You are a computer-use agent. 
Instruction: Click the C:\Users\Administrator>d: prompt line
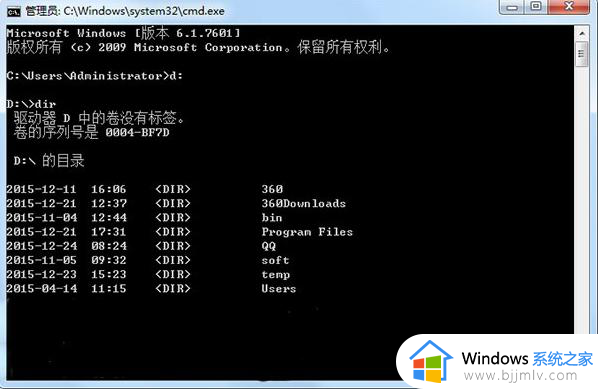pos(95,76)
